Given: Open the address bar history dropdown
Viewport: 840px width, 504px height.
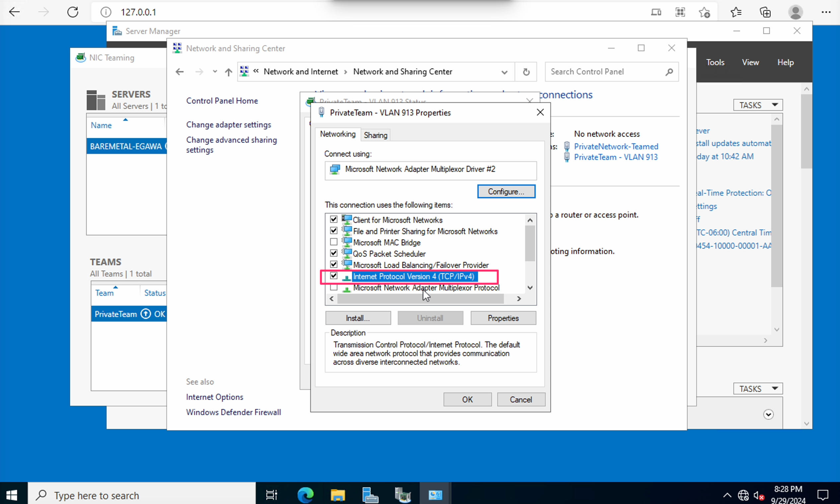Looking at the screenshot, I should coord(504,72).
